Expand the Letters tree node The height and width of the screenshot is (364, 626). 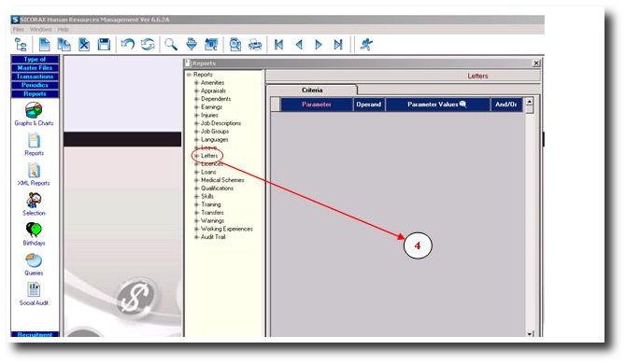pos(196,156)
